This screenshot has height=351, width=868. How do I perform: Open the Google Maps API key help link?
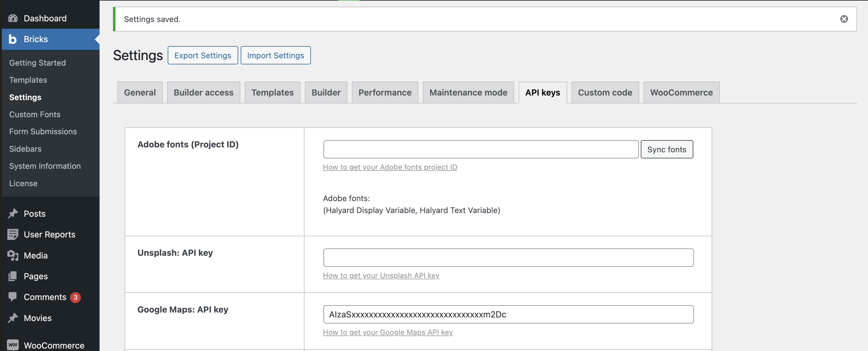[x=388, y=332]
